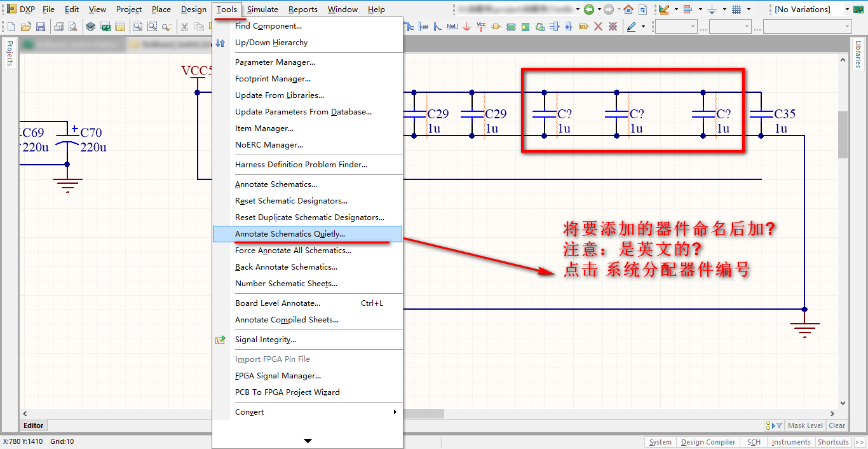Click the Clear button
Screen dimensions: 868x449
[837, 426]
